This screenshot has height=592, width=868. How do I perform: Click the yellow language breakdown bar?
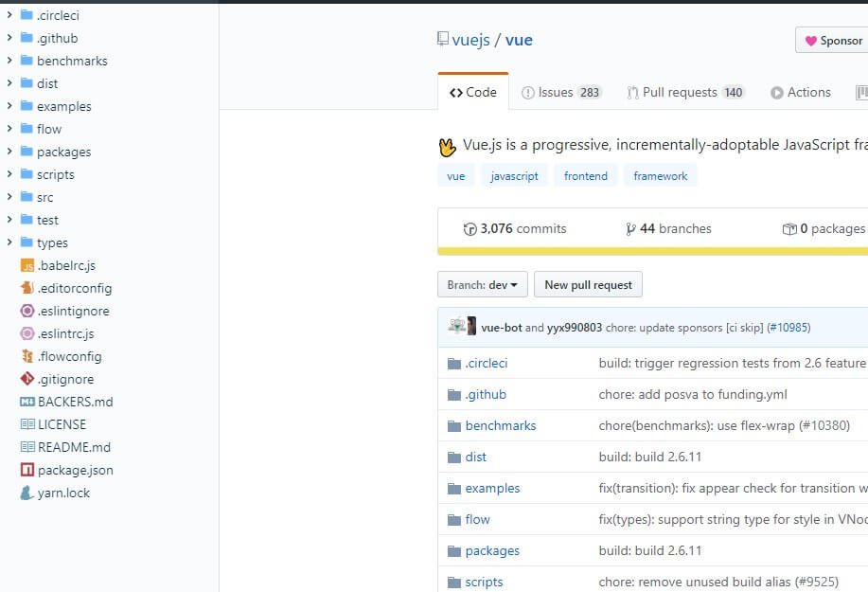coord(653,251)
